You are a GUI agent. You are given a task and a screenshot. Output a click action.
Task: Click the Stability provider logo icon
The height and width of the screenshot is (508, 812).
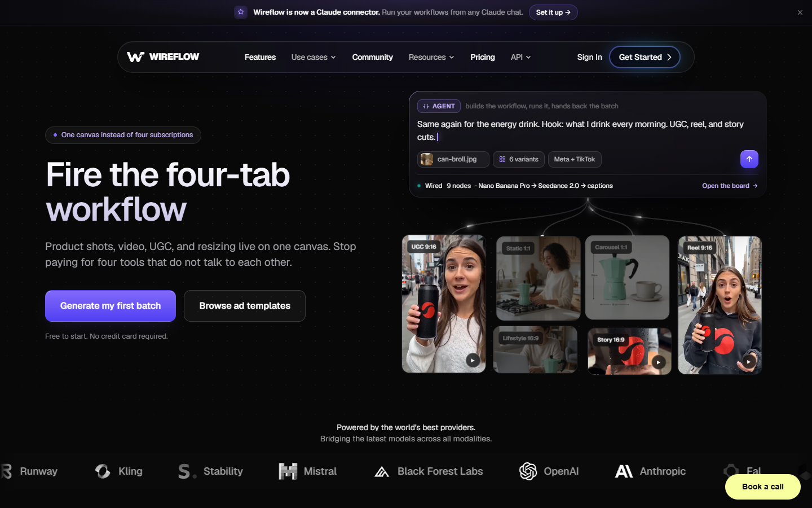pyautogui.click(x=187, y=471)
